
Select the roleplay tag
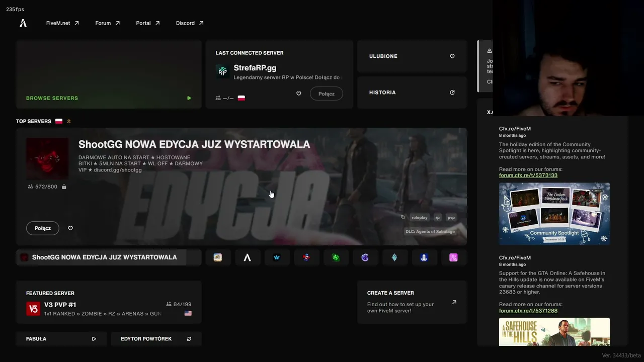tap(420, 218)
